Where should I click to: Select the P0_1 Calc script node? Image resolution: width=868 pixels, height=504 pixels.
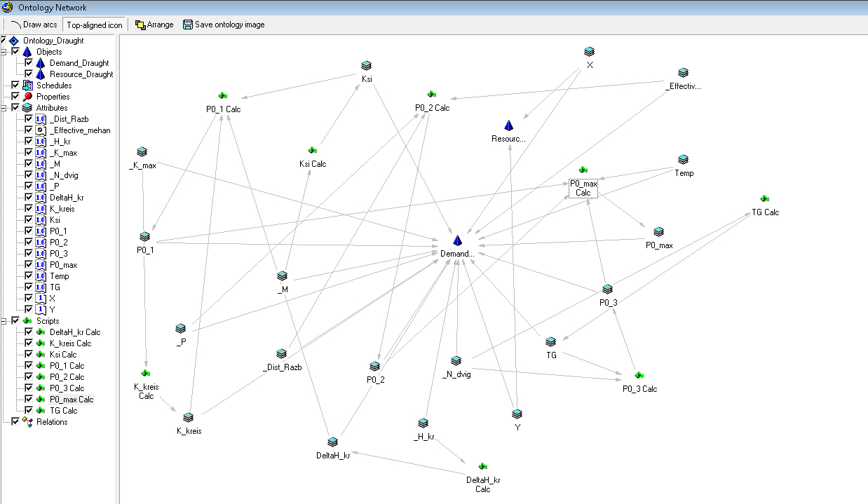tap(222, 95)
